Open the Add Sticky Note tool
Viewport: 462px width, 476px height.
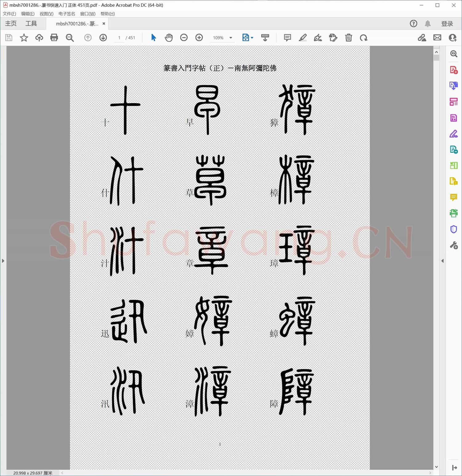click(287, 38)
